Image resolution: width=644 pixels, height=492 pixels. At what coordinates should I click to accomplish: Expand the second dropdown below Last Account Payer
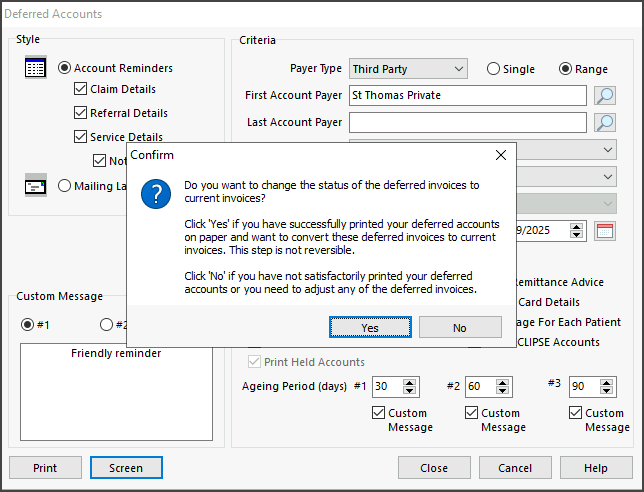pos(608,177)
